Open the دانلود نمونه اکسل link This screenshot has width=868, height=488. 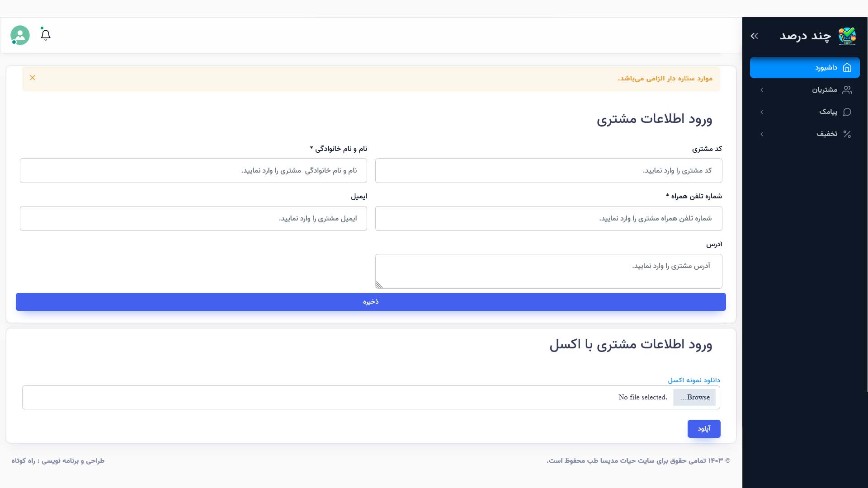pyautogui.click(x=694, y=380)
